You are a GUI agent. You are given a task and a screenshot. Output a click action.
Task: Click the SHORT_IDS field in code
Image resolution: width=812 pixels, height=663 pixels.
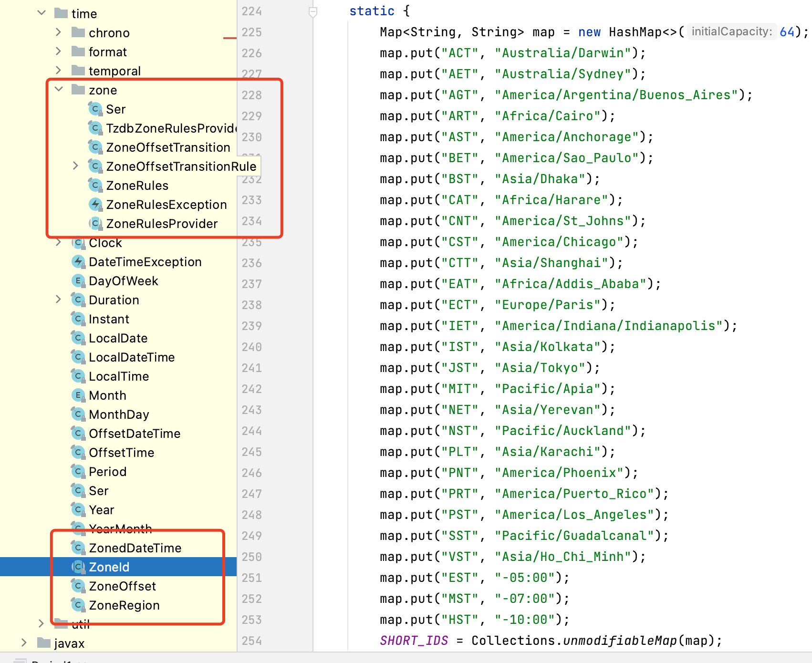(x=414, y=641)
